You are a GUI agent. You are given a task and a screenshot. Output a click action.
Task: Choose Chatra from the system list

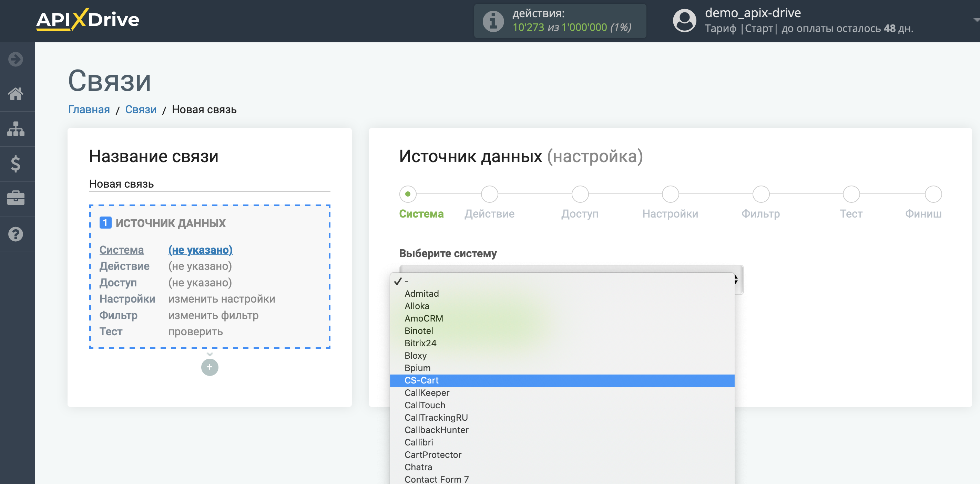[x=562, y=467]
